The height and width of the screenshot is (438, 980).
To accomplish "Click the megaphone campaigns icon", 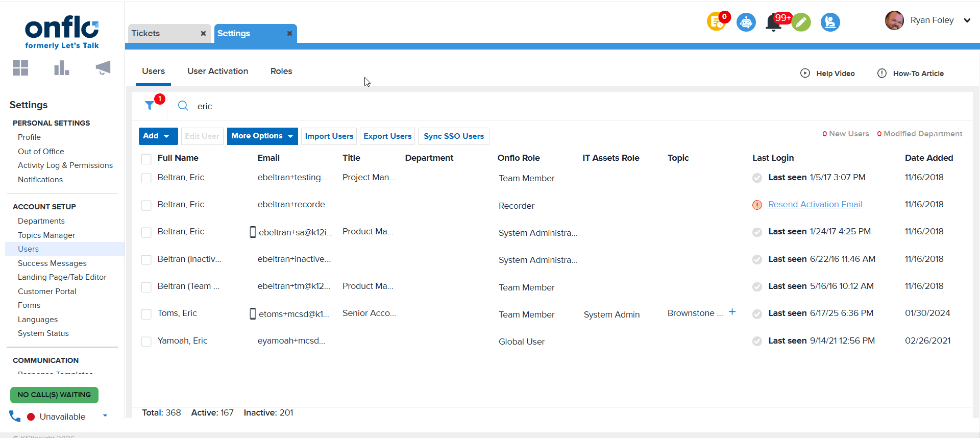I will pyautogui.click(x=103, y=68).
